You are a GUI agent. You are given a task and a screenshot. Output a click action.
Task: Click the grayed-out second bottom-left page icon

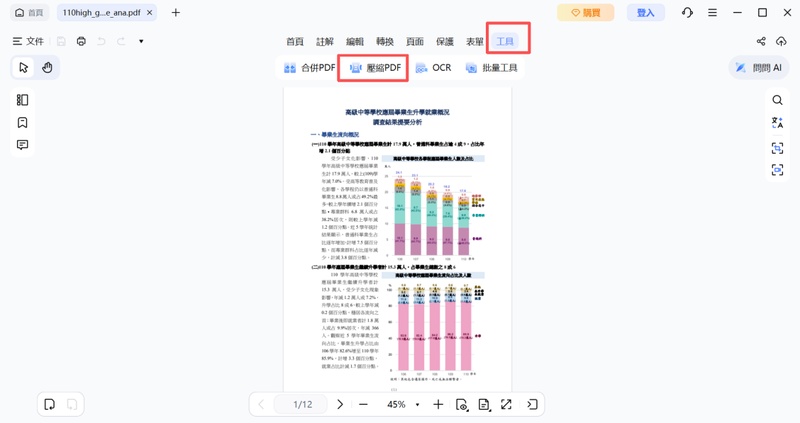point(72,405)
